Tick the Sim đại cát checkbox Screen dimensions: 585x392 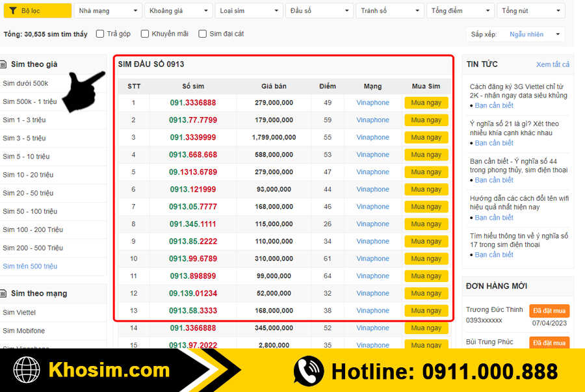[202, 33]
